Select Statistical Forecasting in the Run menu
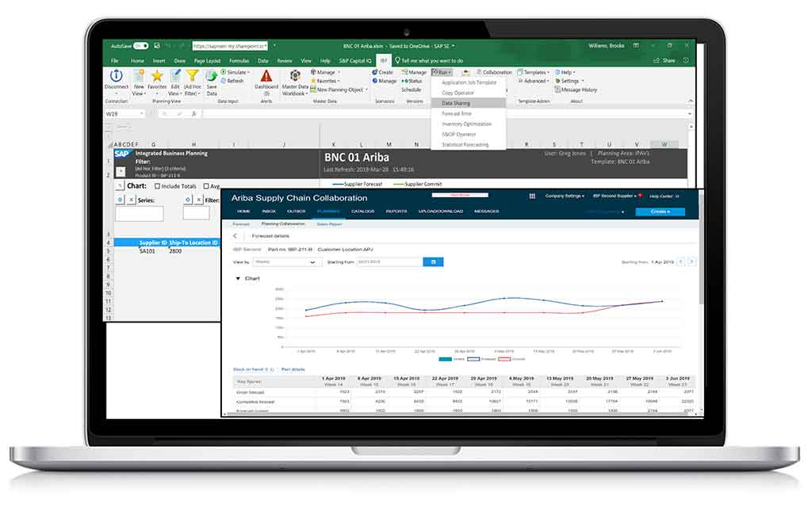 click(469, 145)
